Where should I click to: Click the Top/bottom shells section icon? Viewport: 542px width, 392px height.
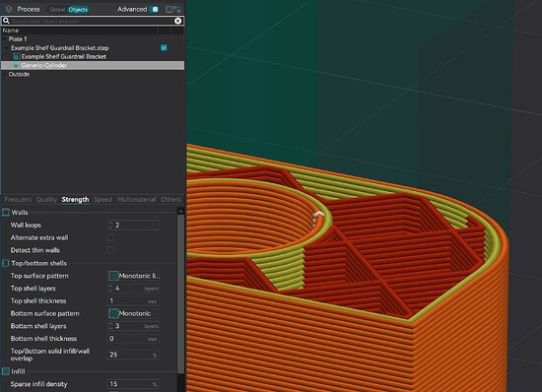(x=6, y=263)
